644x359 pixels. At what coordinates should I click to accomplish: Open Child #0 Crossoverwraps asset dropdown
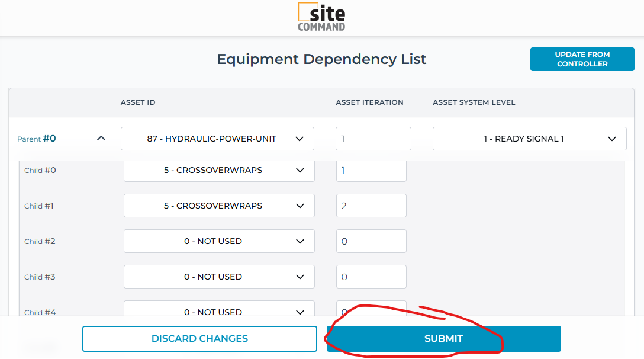(x=219, y=171)
